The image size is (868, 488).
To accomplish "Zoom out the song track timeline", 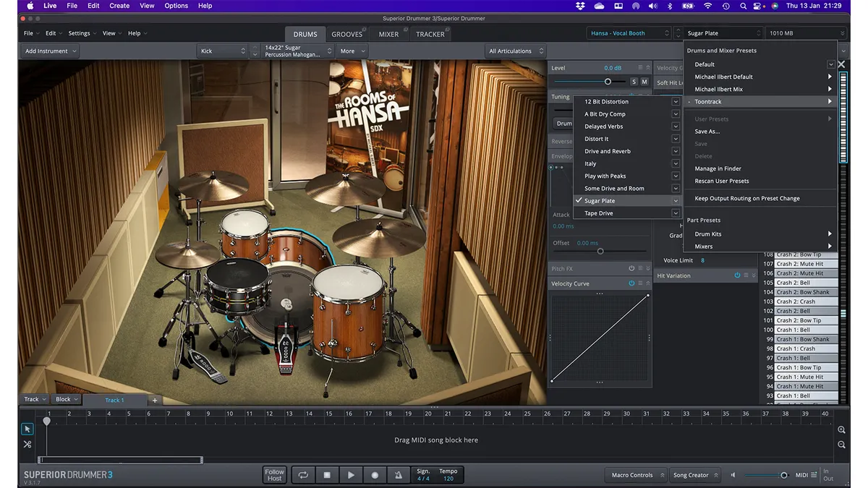I will point(841,445).
